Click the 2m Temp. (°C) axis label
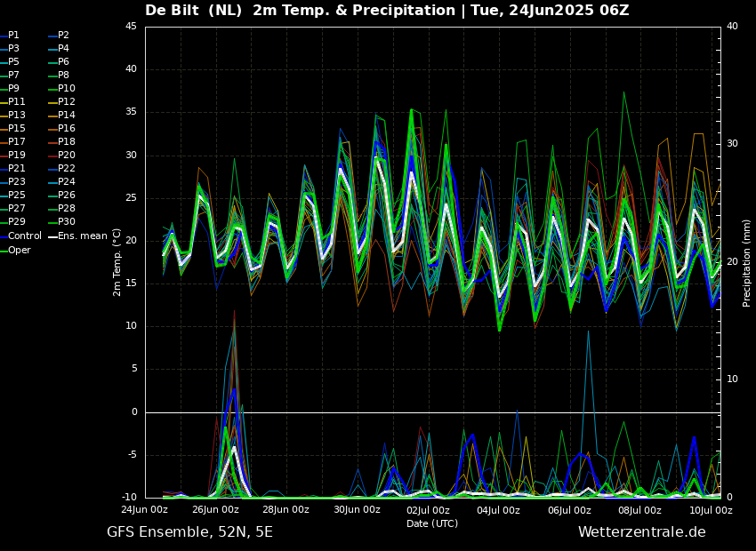This screenshot has height=551, width=756. click(117, 262)
